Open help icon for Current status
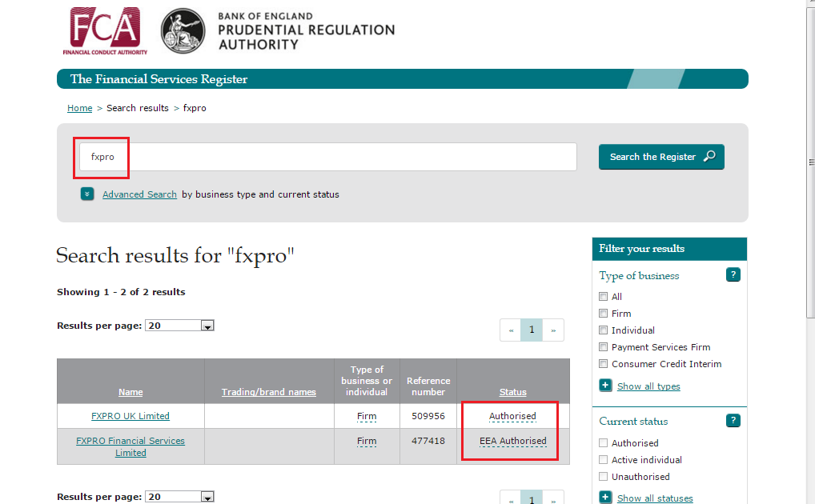This screenshot has height=504, width=815. (733, 420)
